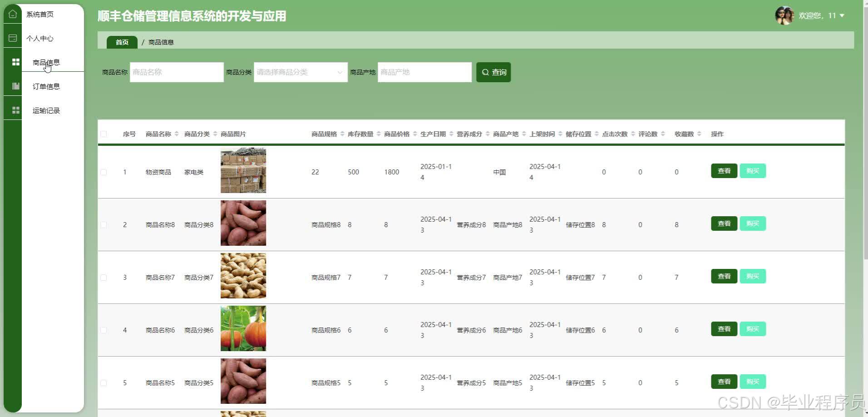
Task: Open the boxes image of 物资商品
Action: point(243,170)
